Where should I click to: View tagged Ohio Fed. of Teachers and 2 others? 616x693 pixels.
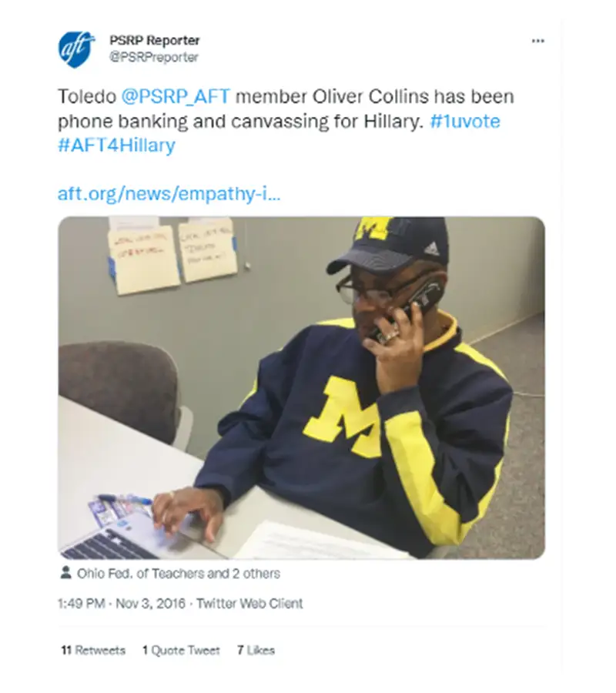[179, 573]
